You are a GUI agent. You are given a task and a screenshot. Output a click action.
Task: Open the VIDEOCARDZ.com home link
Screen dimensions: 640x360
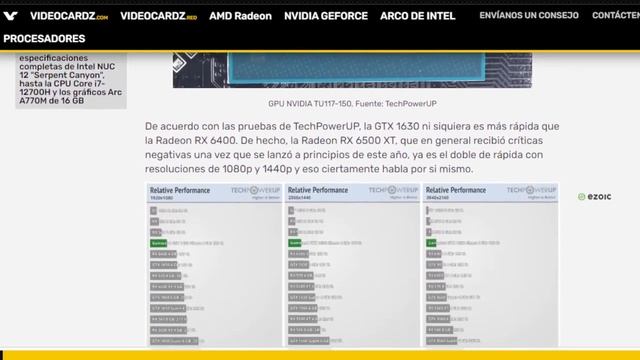[x=69, y=16]
